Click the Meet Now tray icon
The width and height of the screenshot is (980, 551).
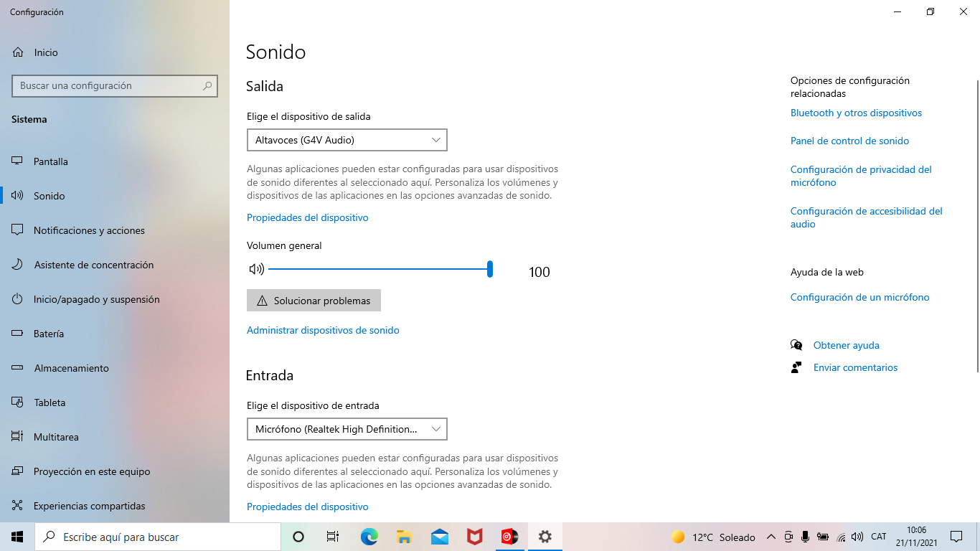(x=788, y=537)
